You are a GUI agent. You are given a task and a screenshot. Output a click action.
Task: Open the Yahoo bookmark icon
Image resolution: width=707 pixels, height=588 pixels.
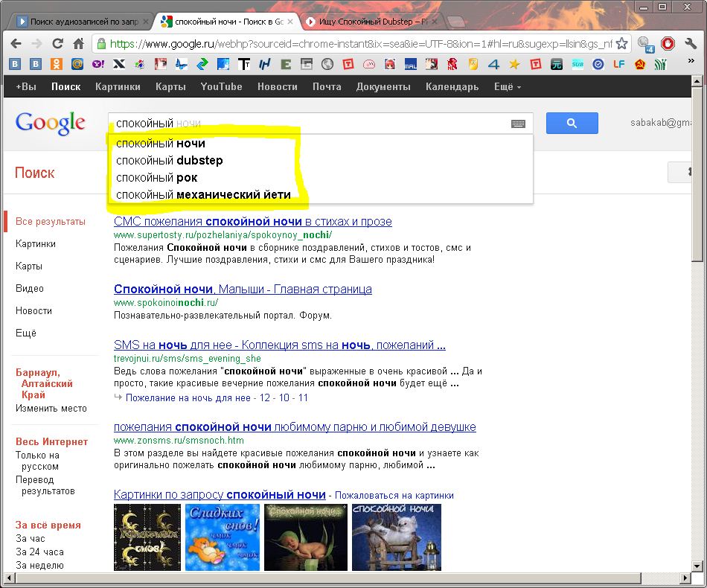click(98, 64)
